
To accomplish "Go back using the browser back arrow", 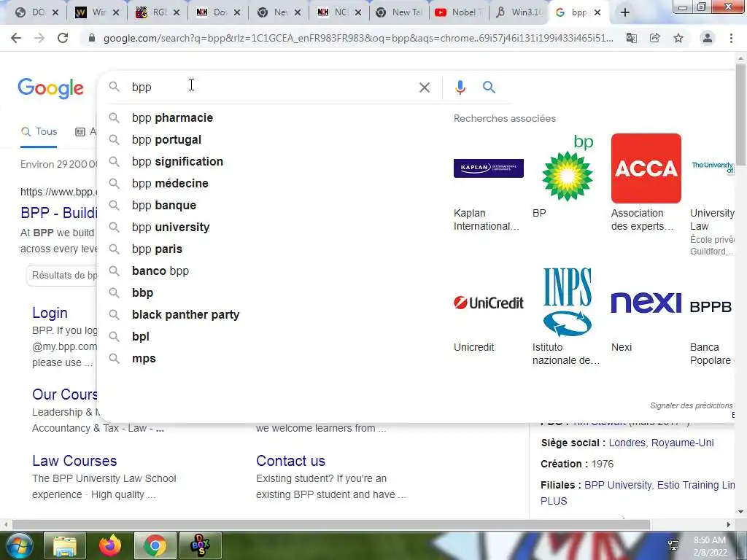I will coord(16,38).
